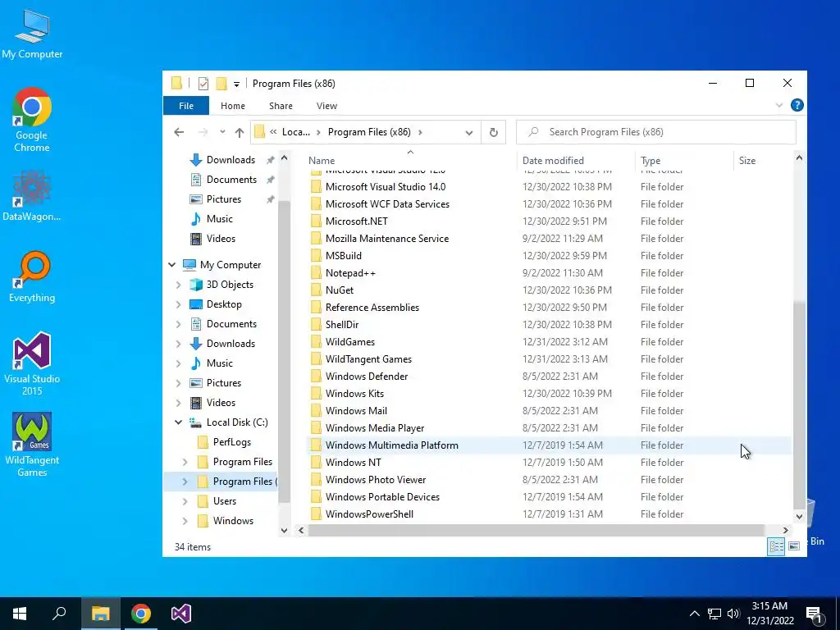Screen dimensions: 840x630
Task: Click Visual Studio taskbar icon
Action: [181, 614]
